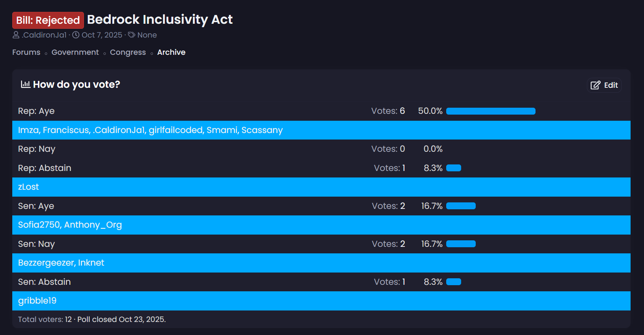This screenshot has width=644, height=335.
Task: Click the Sen: Aye 16.7% progress bar
Action: pos(461,206)
